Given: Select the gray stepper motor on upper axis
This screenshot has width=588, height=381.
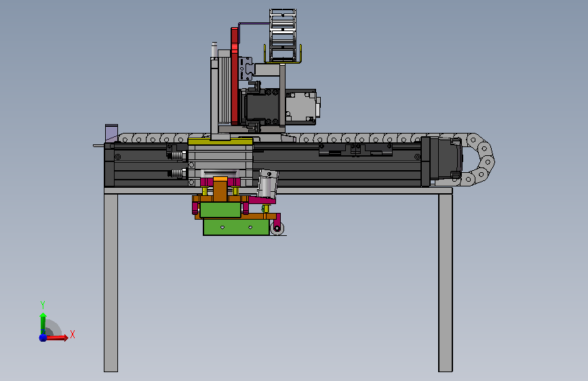Looking at the screenshot, I should coord(302,106).
